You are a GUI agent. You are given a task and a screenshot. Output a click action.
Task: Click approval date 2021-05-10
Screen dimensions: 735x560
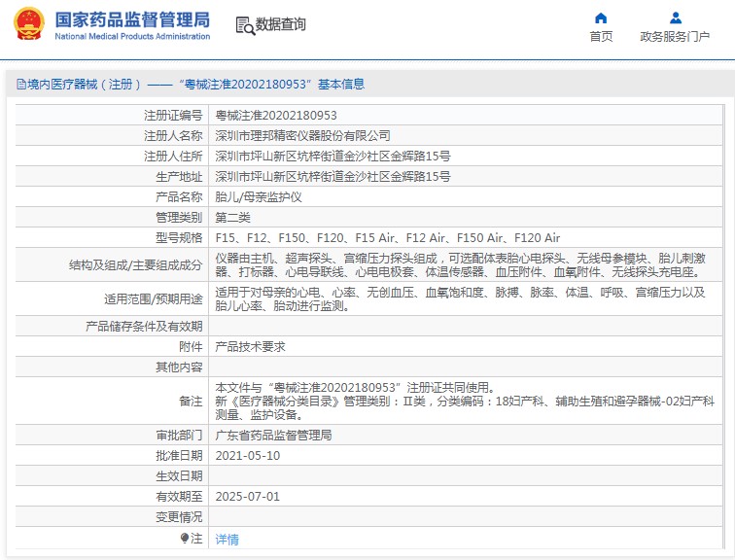(248, 456)
